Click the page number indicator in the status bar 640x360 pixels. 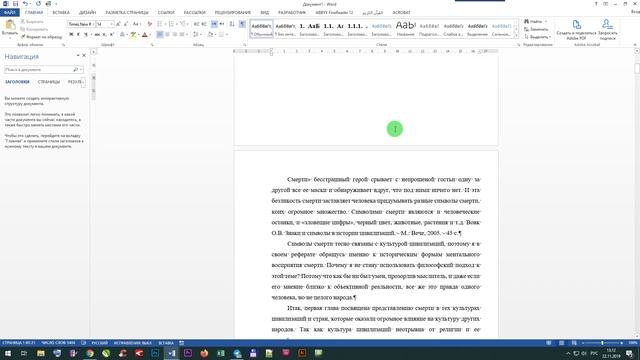pyautogui.click(x=19, y=343)
